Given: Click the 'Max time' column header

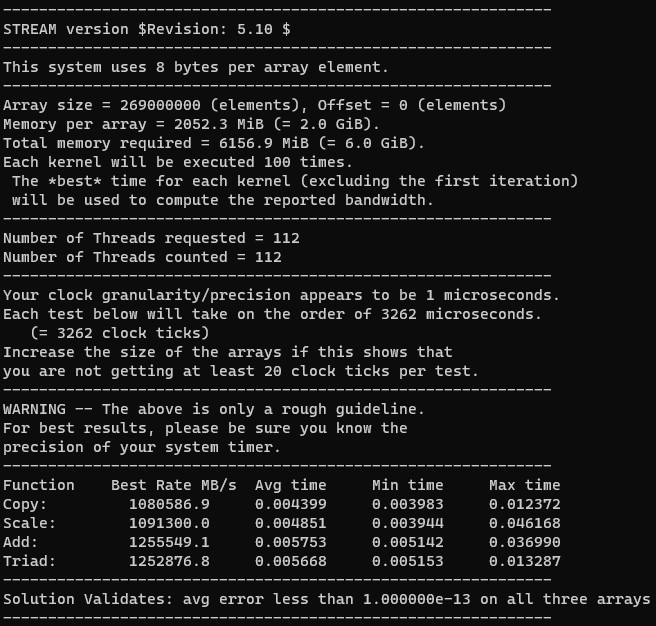Looking at the screenshot, I should click(x=524, y=485).
